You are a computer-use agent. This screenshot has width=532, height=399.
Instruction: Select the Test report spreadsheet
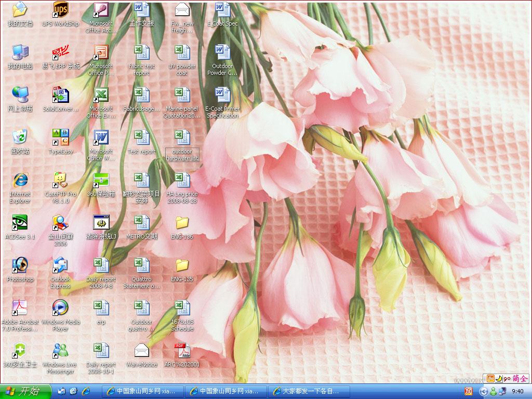click(141, 142)
